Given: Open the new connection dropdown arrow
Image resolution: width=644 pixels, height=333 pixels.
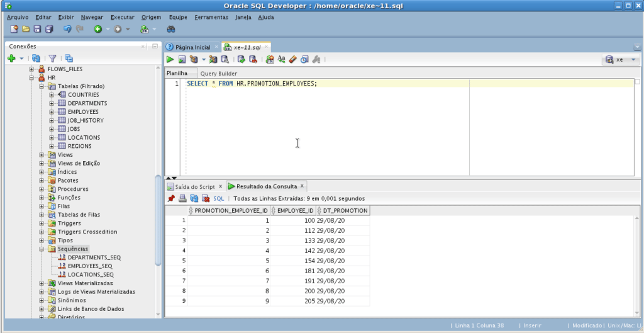Looking at the screenshot, I should (x=21, y=58).
